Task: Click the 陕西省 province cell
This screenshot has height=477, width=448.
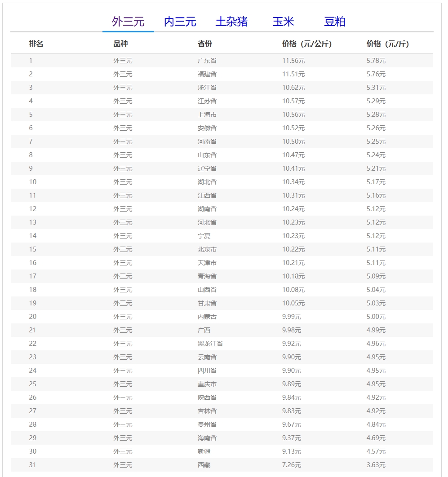Action: coord(207,397)
